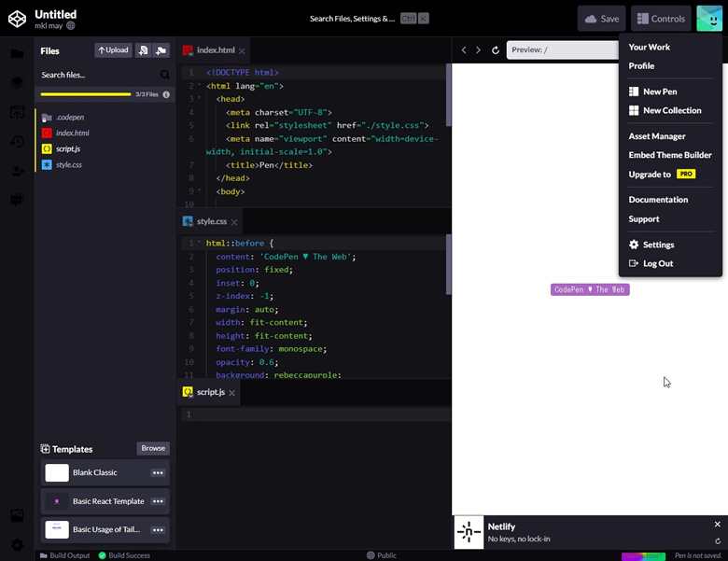The image size is (728, 561).
Task: Click Build Output in status bar
Action: [x=65, y=555]
